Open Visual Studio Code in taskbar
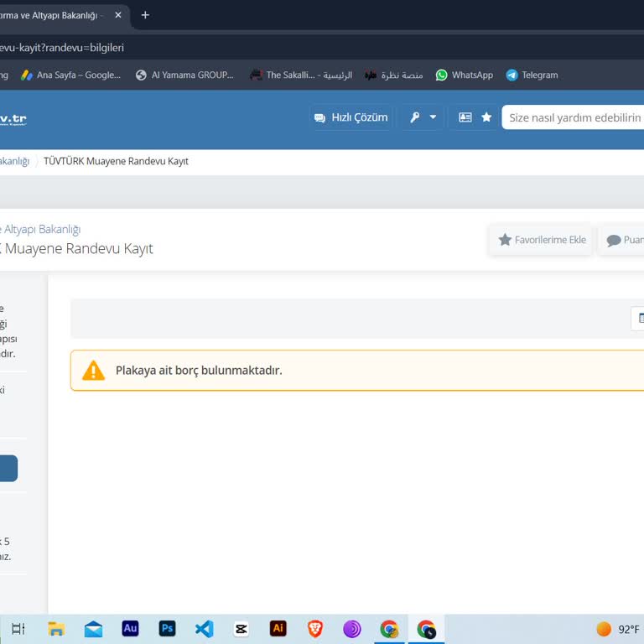 (x=204, y=629)
